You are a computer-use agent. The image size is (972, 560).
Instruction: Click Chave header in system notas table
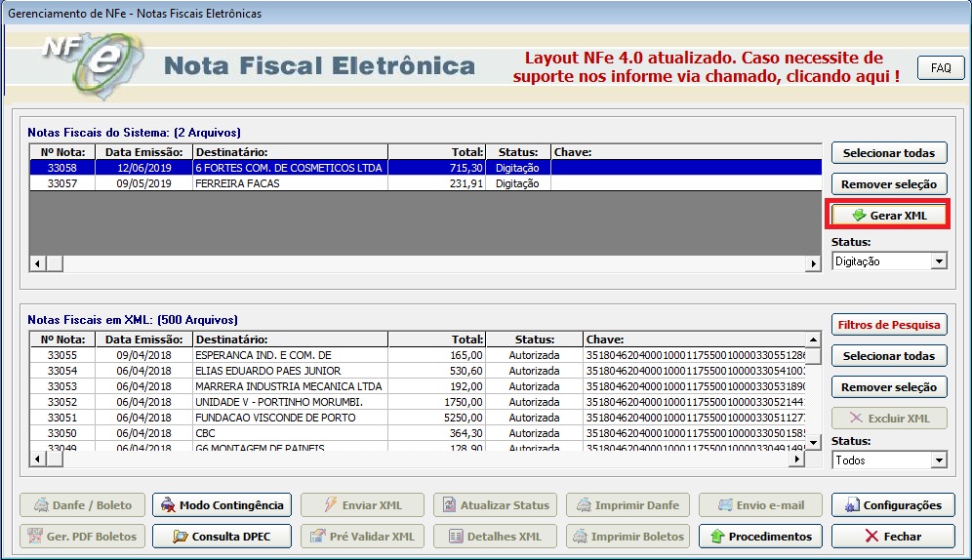click(686, 152)
